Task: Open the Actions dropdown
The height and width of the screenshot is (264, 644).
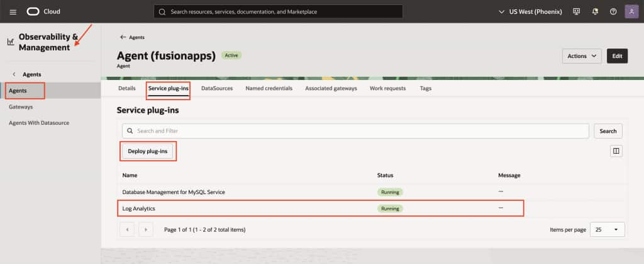Action: (582, 56)
